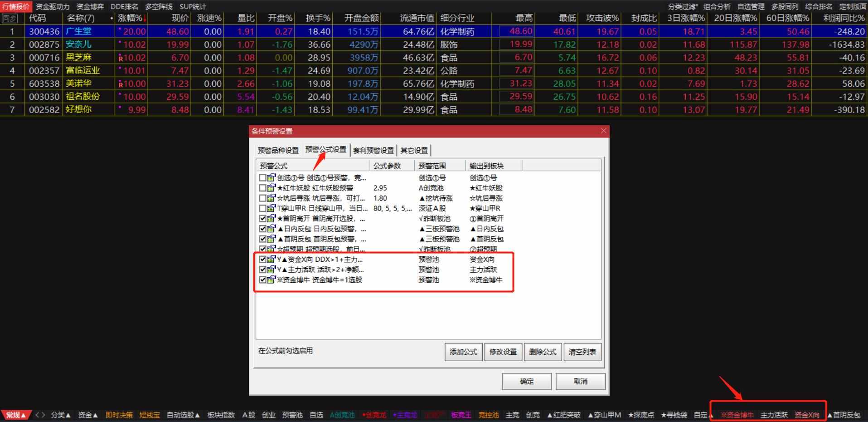Select stock row 广生堂 in quote table
This screenshot has height=422, width=868.
coord(434,31)
